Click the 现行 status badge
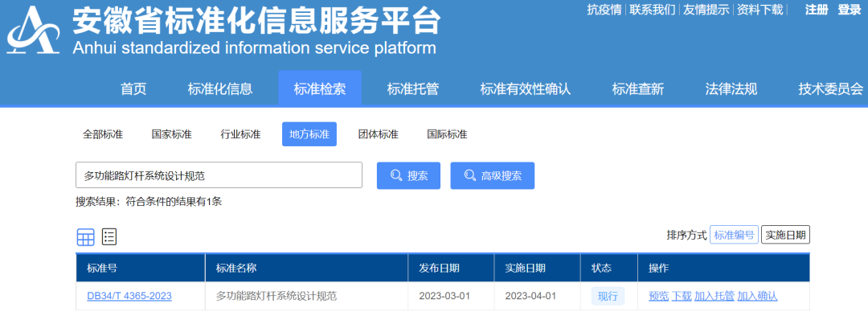The width and height of the screenshot is (868, 316). 608,296
